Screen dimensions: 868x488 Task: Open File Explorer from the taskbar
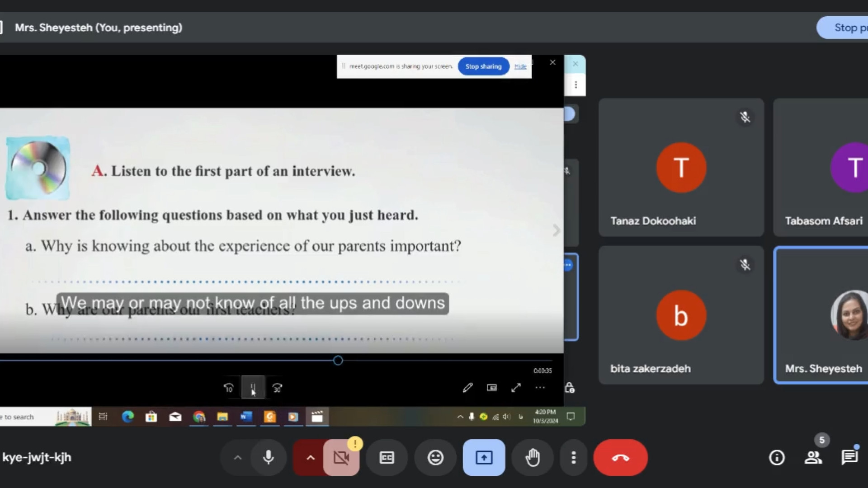(x=222, y=417)
